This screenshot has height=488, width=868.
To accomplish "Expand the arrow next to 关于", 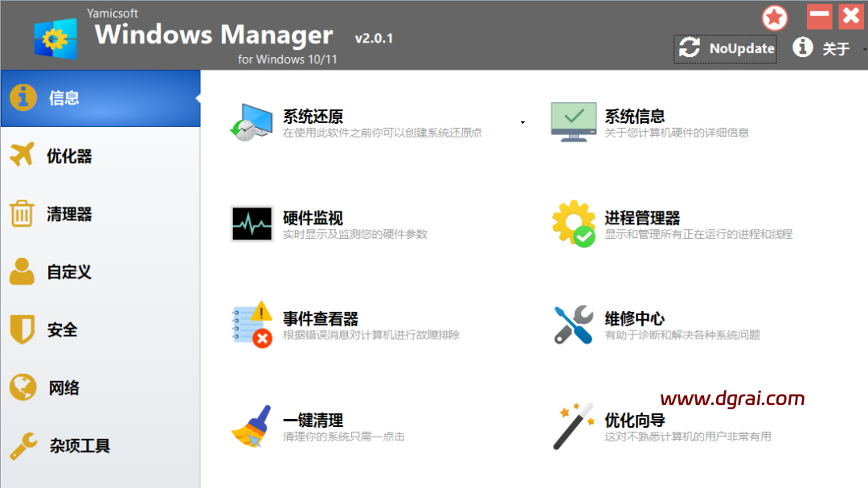I will pyautogui.click(x=864, y=49).
